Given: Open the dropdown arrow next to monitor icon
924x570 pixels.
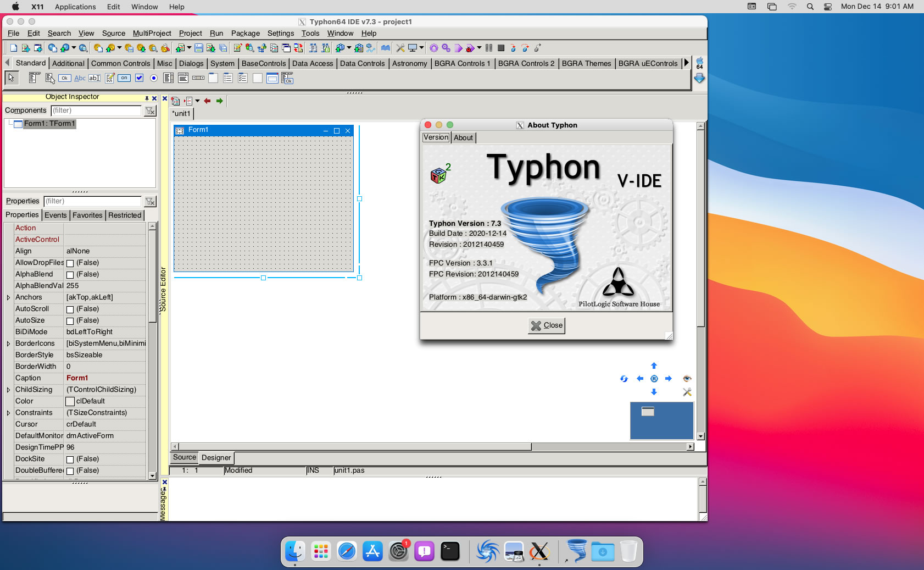Looking at the screenshot, I should click(x=422, y=48).
